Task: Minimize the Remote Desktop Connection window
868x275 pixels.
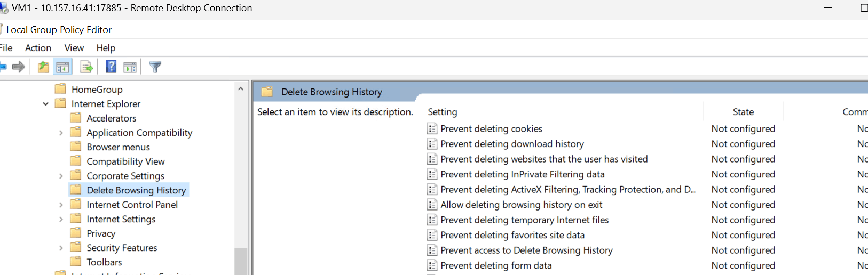Action: pyautogui.click(x=827, y=8)
